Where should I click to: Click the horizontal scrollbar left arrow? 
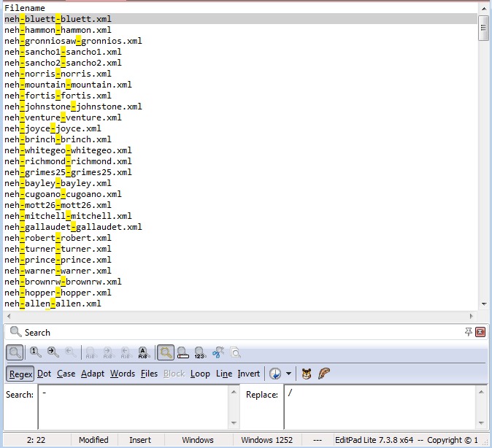click(9, 316)
